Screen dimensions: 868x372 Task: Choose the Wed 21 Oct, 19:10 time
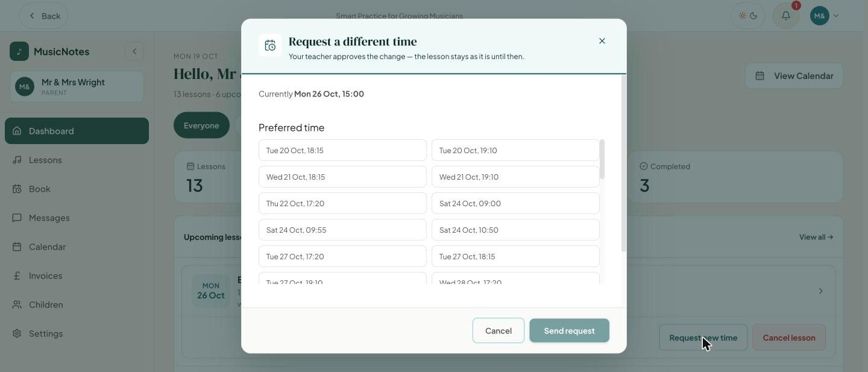tap(515, 177)
